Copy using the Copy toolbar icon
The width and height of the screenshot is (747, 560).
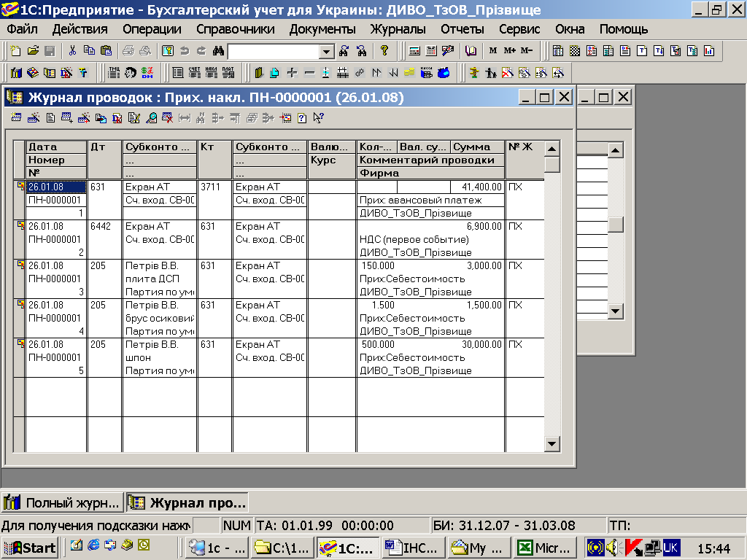pos(89,50)
